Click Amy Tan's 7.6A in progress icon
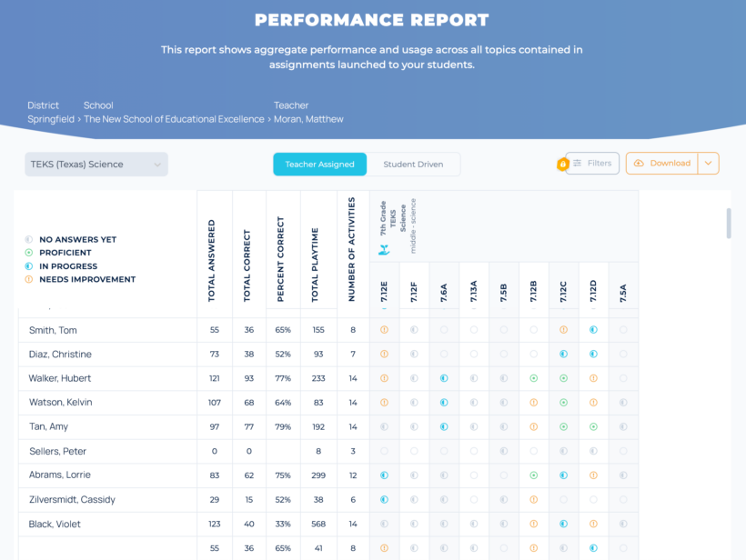The image size is (746, 560). 444,426
